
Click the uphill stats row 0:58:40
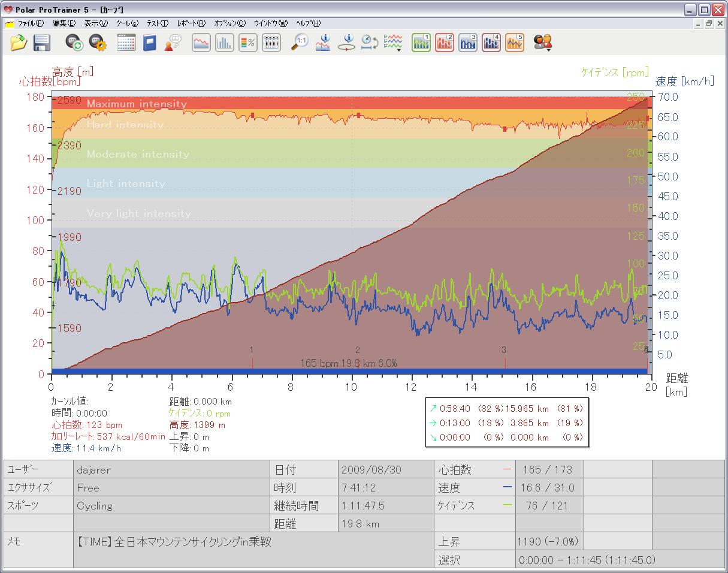tap(506, 408)
